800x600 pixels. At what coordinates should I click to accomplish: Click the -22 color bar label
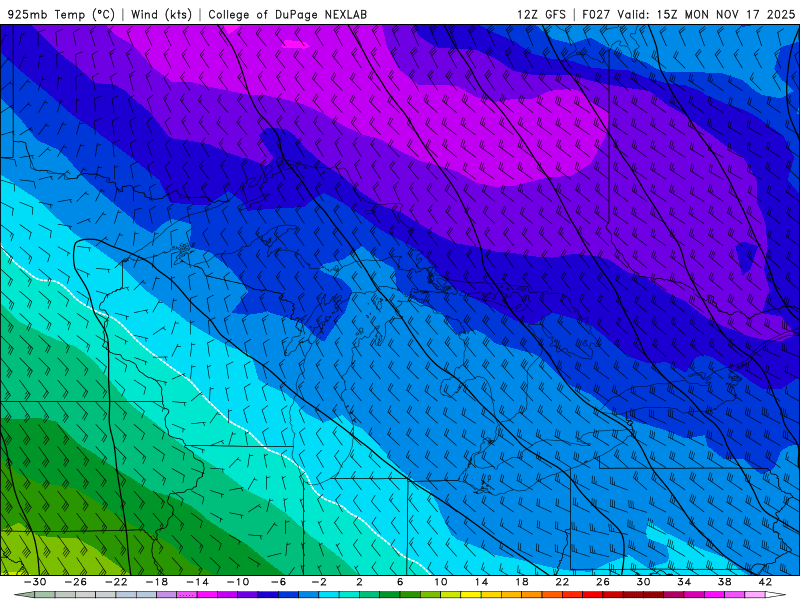click(x=116, y=582)
